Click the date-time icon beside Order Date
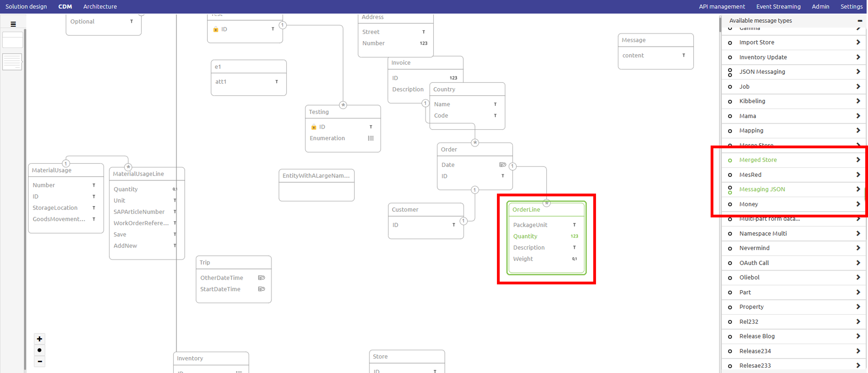The height and width of the screenshot is (373, 868). click(502, 165)
